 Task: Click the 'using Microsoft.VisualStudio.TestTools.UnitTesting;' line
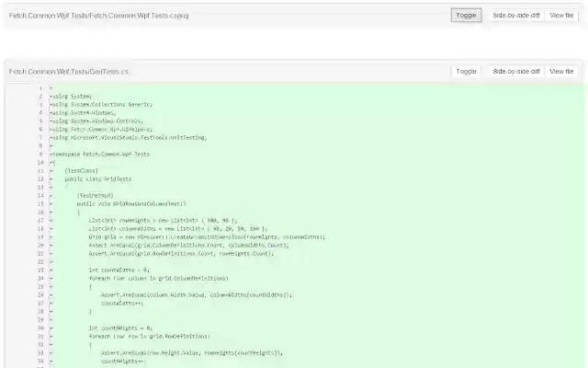click(x=129, y=138)
